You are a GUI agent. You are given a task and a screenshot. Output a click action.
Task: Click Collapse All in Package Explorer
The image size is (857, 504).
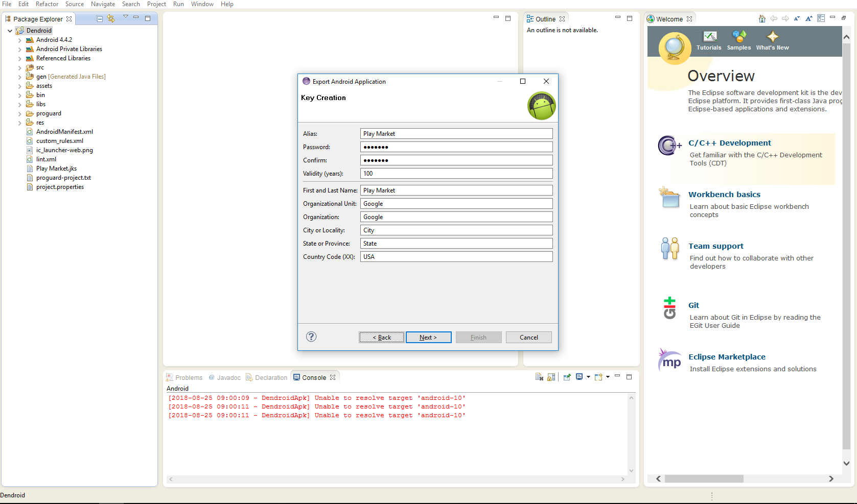(100, 19)
